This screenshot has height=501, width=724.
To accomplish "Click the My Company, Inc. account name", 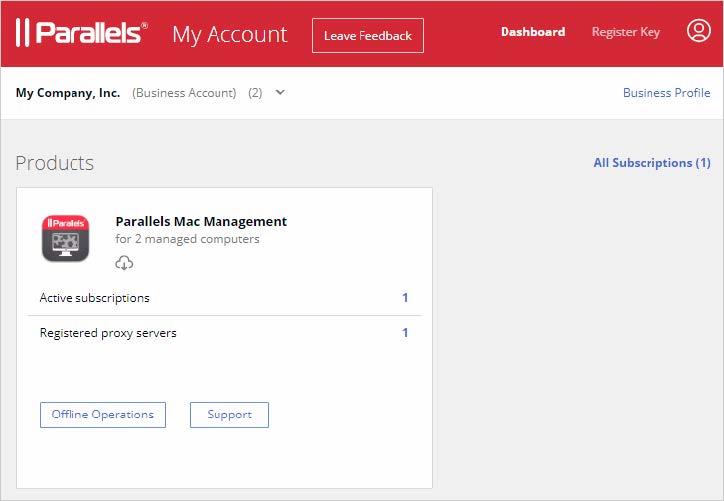I will (x=68, y=93).
